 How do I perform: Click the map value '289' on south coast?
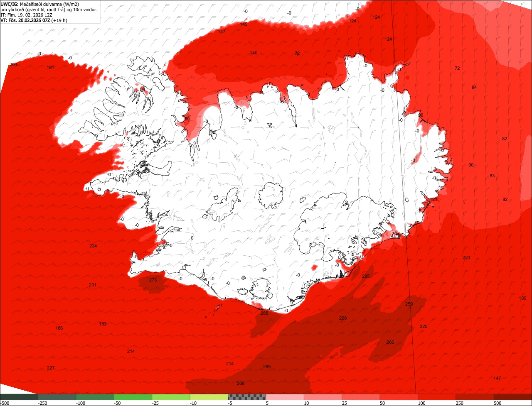click(x=264, y=313)
